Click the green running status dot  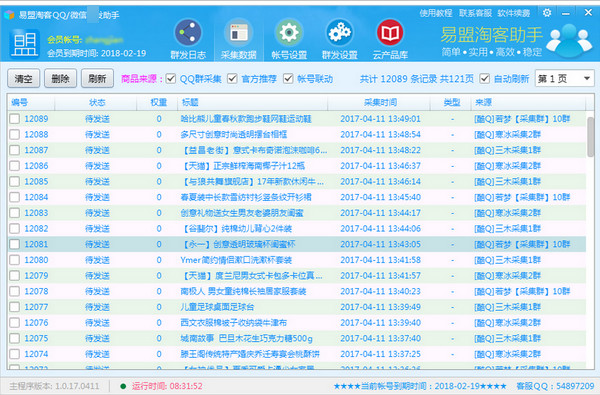coord(123,386)
